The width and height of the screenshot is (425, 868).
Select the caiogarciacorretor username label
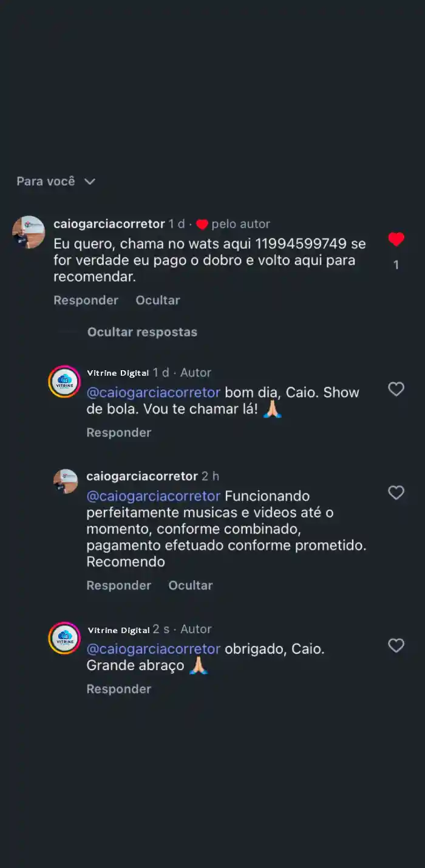pos(109,223)
